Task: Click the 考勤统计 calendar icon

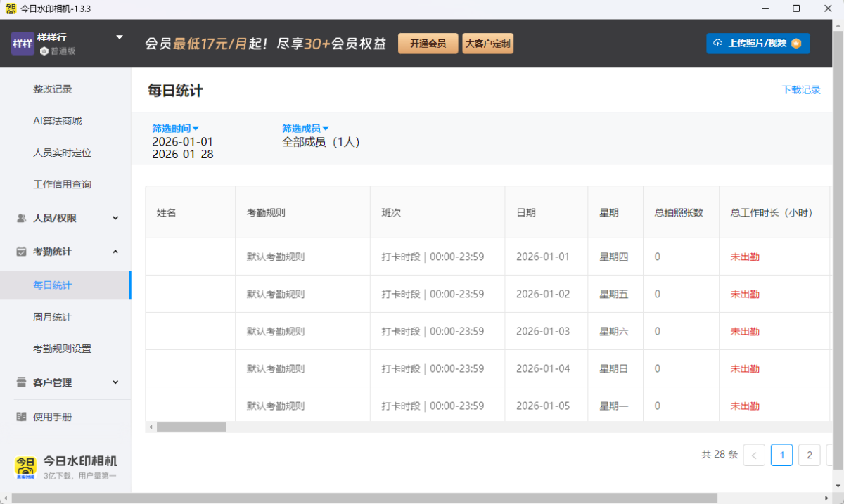Action: coord(21,252)
